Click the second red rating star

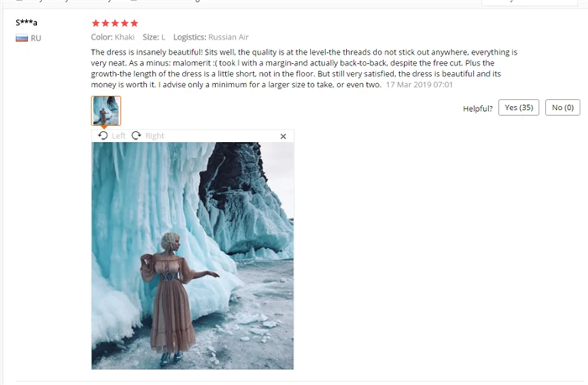pos(105,24)
